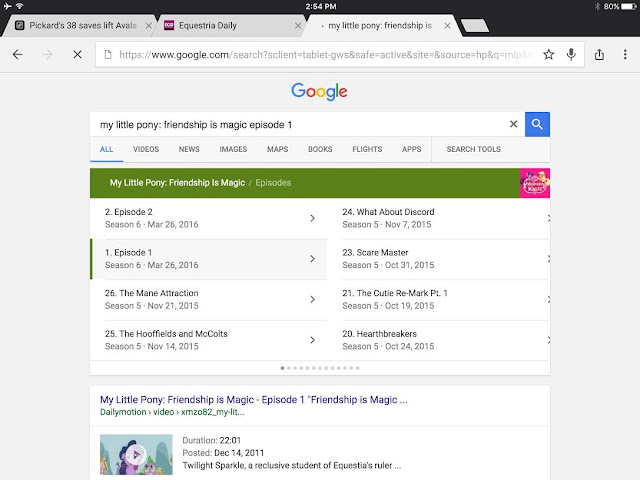The image size is (640, 480).
Task: Click the forward navigation arrow
Action: tap(47, 54)
